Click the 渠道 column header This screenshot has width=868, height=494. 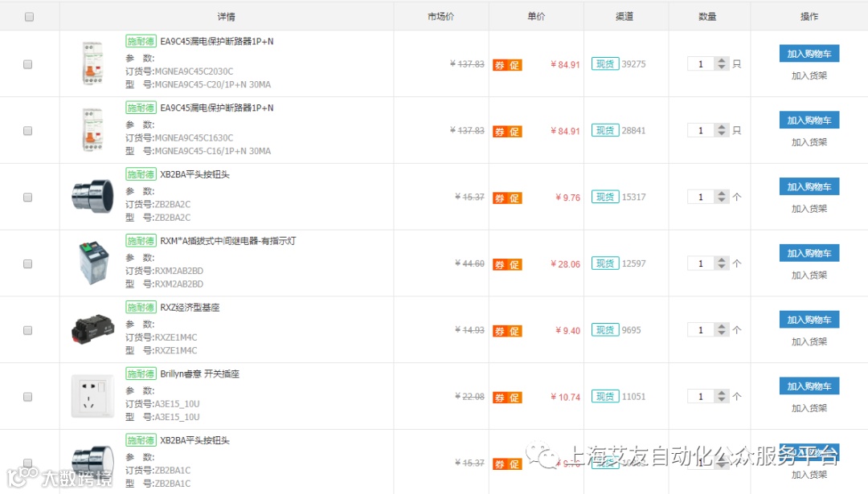tap(624, 16)
